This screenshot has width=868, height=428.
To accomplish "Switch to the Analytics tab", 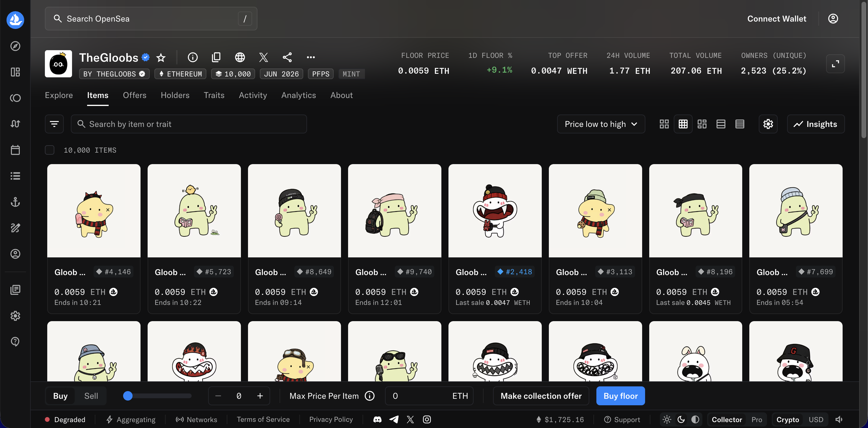I will 298,95.
